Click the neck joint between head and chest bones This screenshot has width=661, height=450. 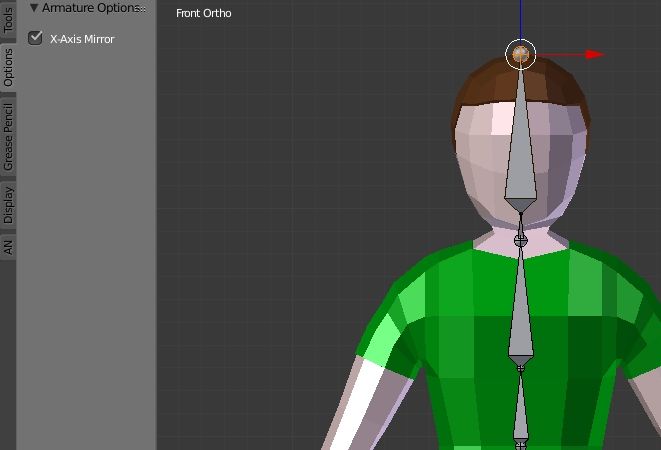click(x=520, y=239)
